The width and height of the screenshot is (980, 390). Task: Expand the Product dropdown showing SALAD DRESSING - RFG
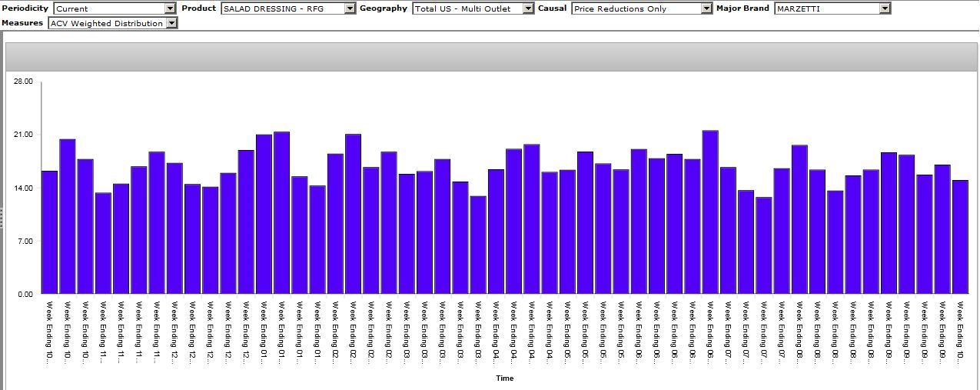tap(350, 8)
